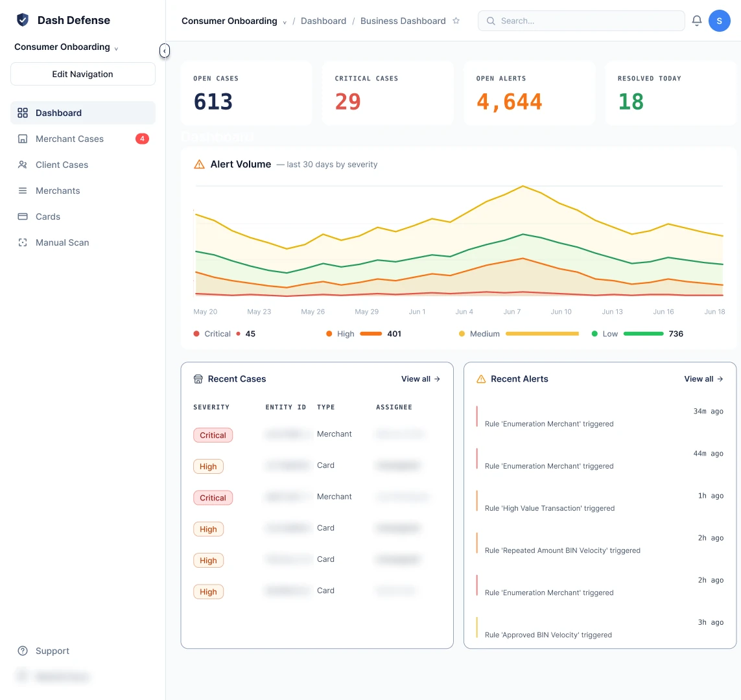Open Cards in the sidebar
The height and width of the screenshot is (700, 741).
point(83,216)
